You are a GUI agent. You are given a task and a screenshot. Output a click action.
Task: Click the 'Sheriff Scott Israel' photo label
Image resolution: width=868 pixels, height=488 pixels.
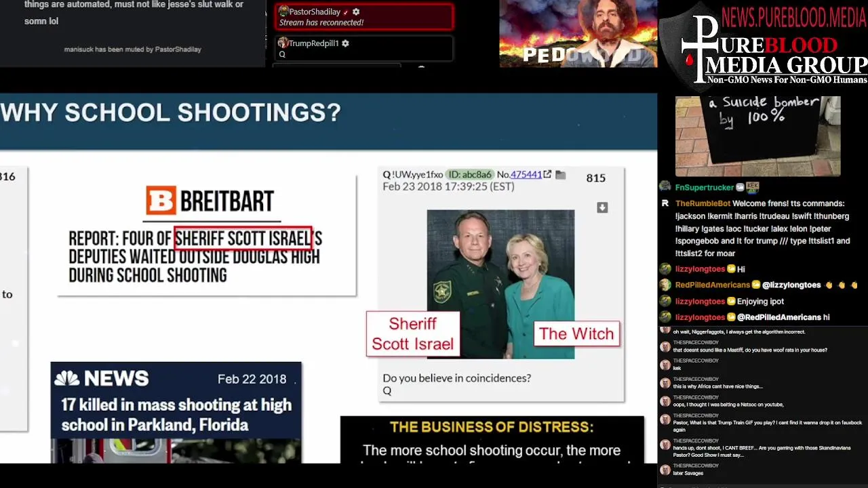(413, 333)
